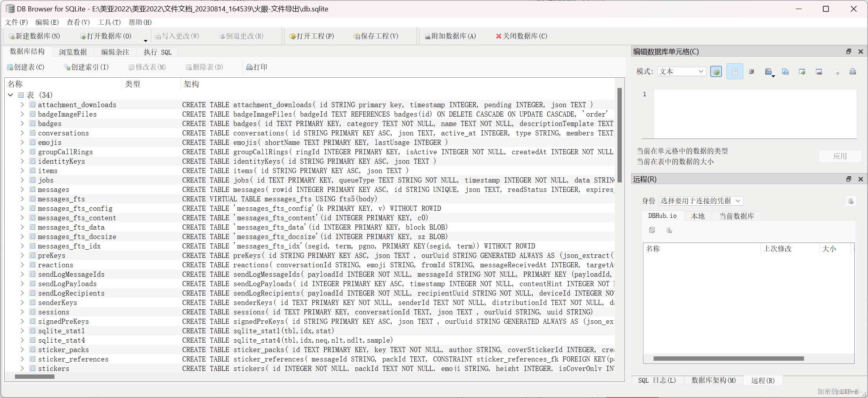Click the New Database (新建数据库) toolbar icon
This screenshot has width=868, height=398.
click(x=12, y=37)
